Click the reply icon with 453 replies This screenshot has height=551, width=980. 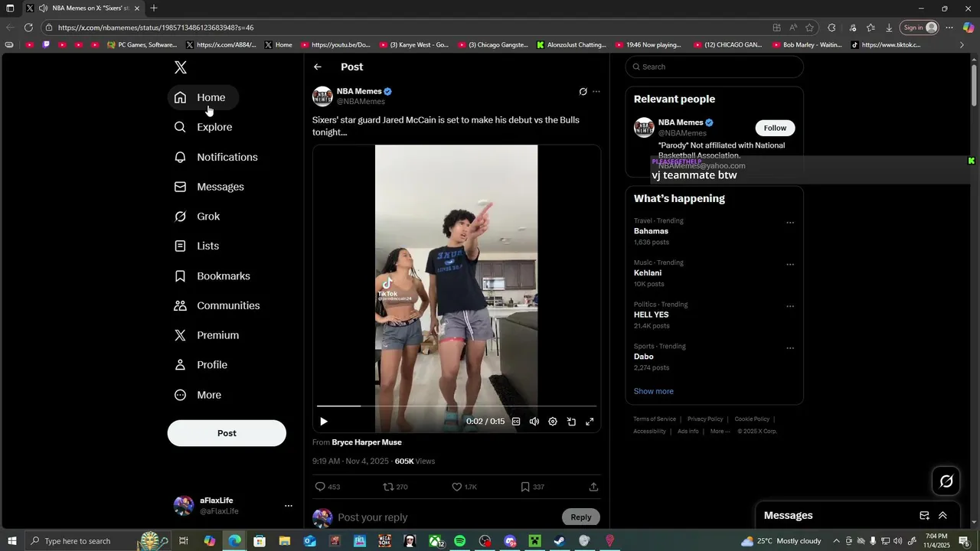point(328,487)
